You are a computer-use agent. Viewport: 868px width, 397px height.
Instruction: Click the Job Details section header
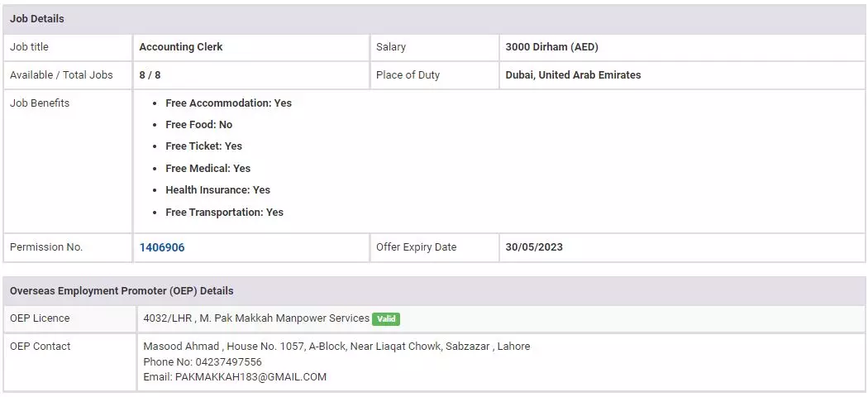point(37,19)
